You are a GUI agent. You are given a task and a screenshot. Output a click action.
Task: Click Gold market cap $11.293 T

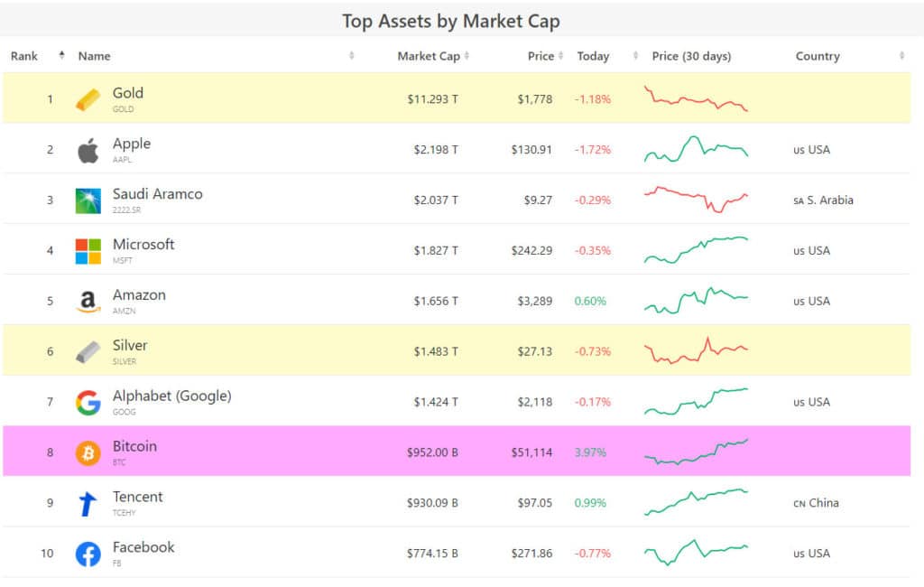tap(432, 99)
